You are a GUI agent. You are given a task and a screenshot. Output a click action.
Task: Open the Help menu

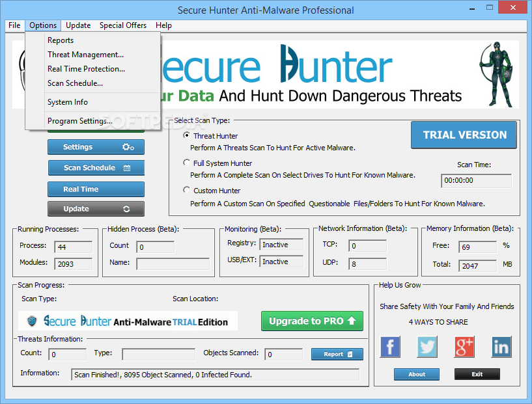163,25
